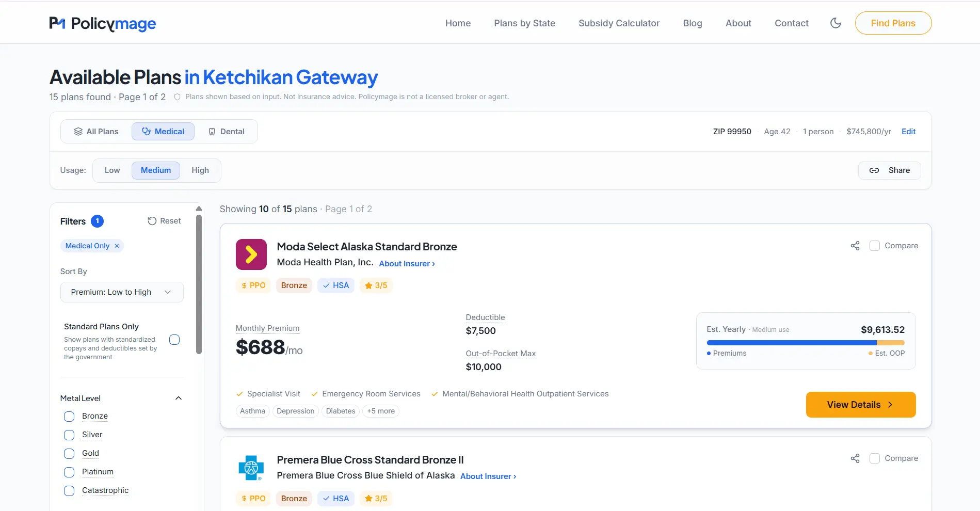
Task: Collapse the Metal Level section
Action: pos(179,398)
